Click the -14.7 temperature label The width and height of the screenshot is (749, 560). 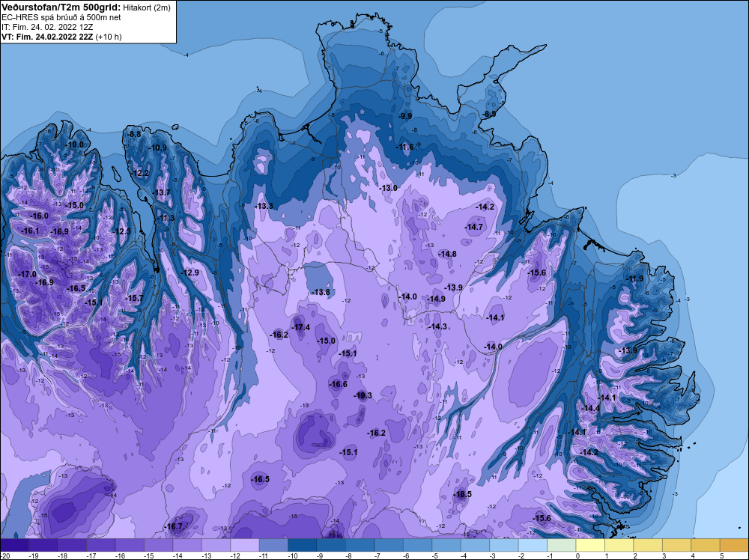(x=474, y=227)
